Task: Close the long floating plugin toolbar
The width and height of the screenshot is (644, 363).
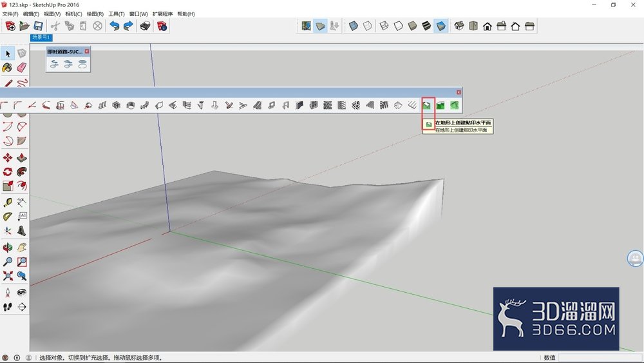Action: coord(459,92)
